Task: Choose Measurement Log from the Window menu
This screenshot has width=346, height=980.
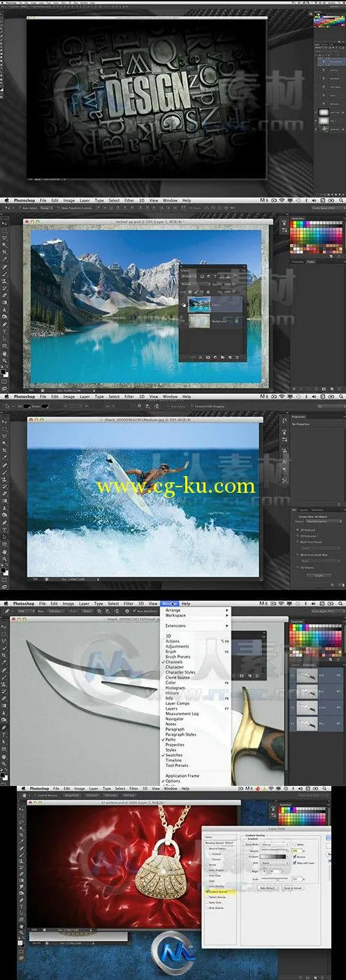Action: (x=196, y=713)
